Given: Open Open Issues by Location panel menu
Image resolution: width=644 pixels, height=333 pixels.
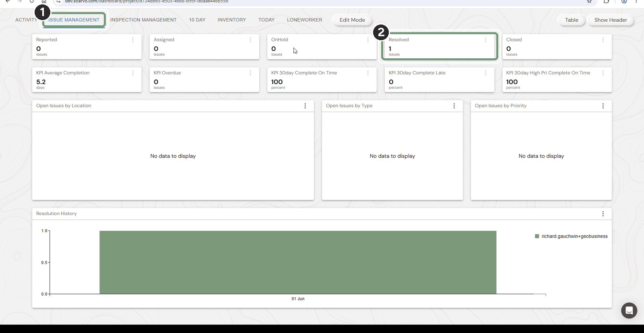Looking at the screenshot, I should pos(305,106).
